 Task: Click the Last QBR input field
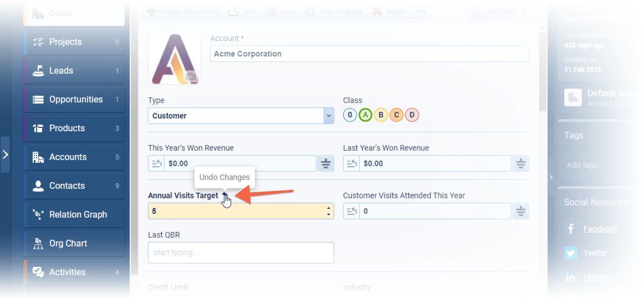241,252
